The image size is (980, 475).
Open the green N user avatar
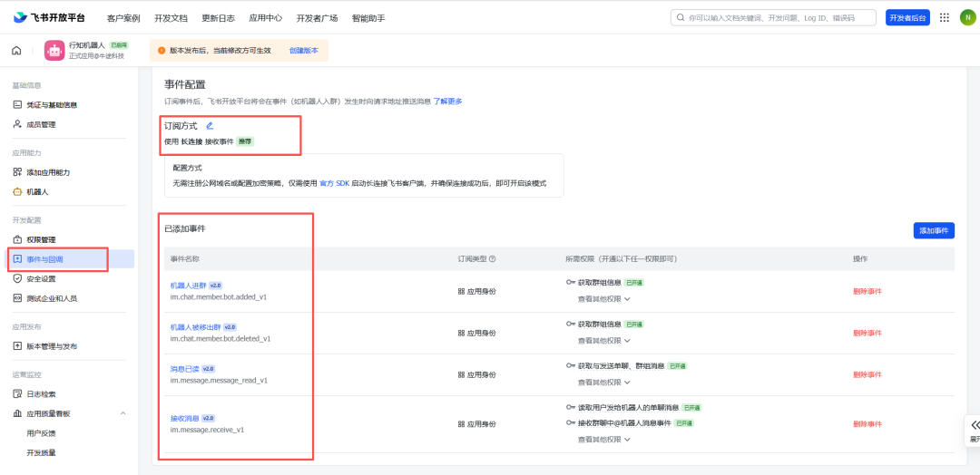(966, 17)
